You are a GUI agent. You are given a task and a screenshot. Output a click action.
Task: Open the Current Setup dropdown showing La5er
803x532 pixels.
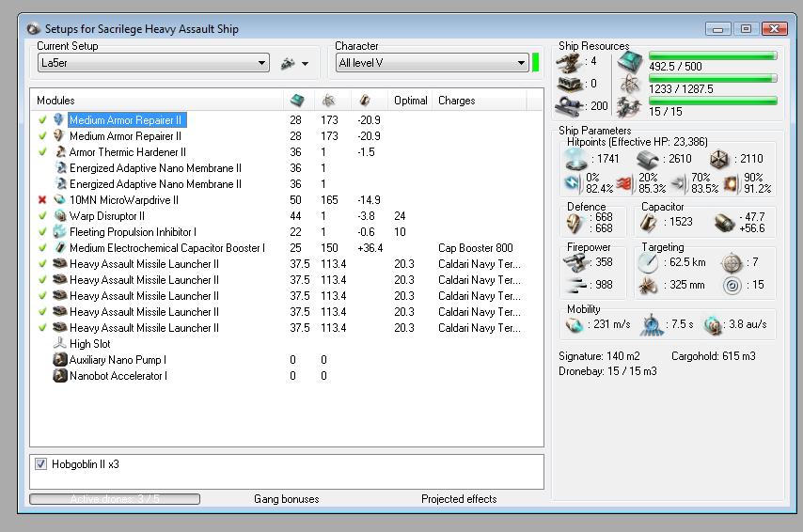tap(153, 63)
